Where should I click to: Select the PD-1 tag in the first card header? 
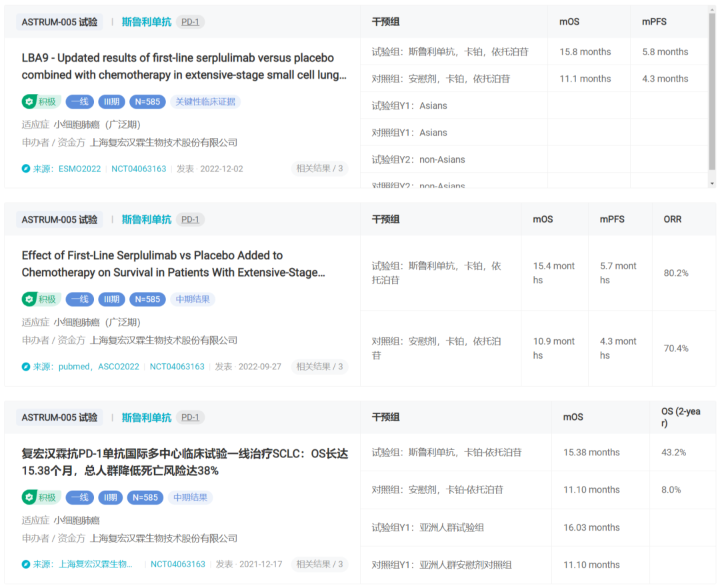tap(190, 22)
